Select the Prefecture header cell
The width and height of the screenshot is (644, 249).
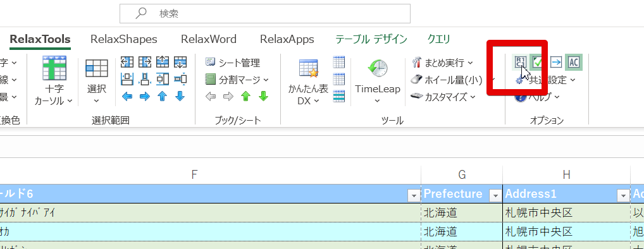pos(462,193)
